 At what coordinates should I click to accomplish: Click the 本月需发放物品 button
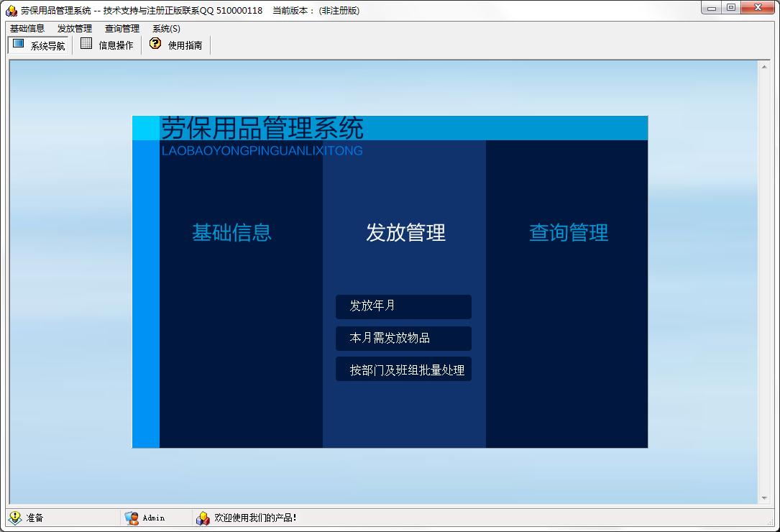(403, 339)
